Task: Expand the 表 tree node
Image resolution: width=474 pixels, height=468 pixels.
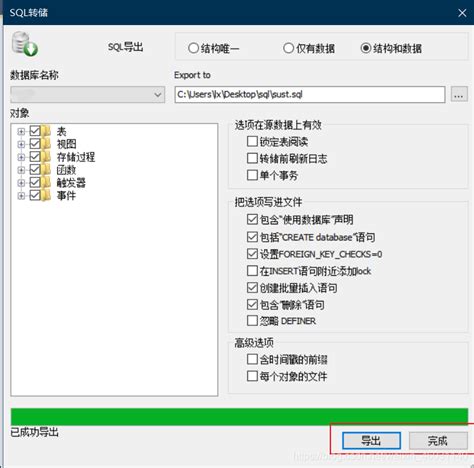Action: 21,131
